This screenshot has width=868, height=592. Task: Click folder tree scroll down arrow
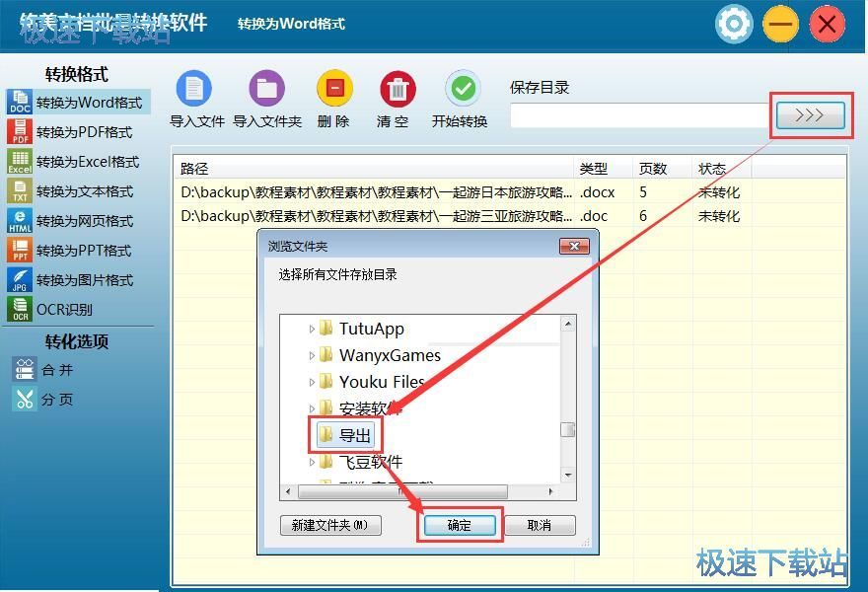(568, 476)
